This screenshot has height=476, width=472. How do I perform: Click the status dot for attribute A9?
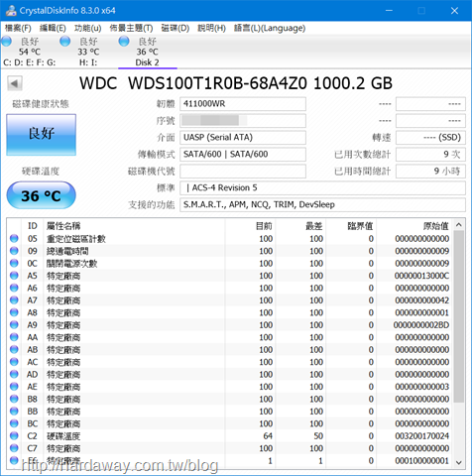coord(14,325)
